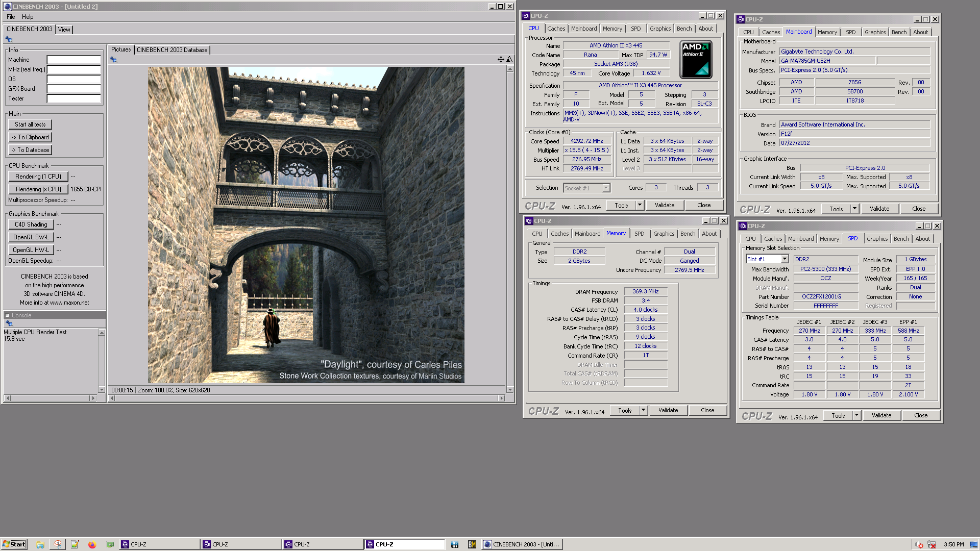
Task: Click the OS input field
Action: pyautogui.click(x=74, y=79)
